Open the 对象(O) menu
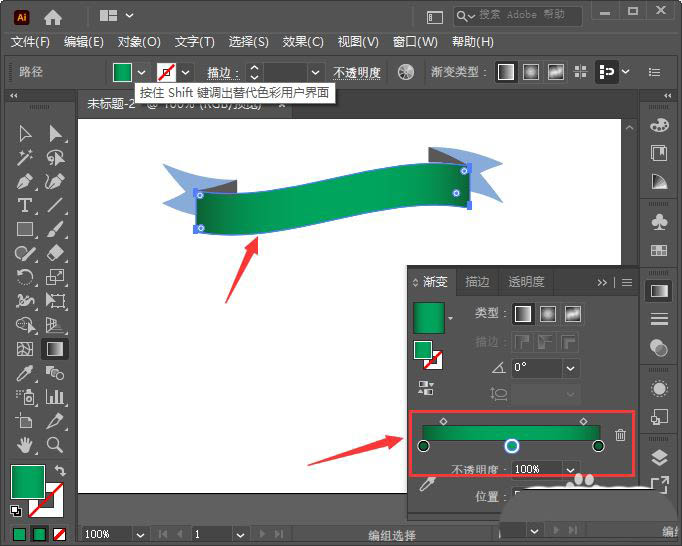 pyautogui.click(x=139, y=42)
